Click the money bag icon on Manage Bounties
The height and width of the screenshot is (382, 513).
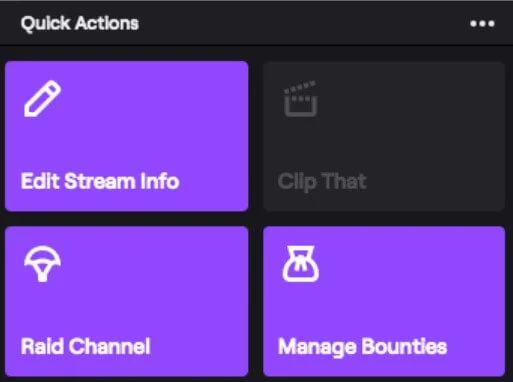300,264
